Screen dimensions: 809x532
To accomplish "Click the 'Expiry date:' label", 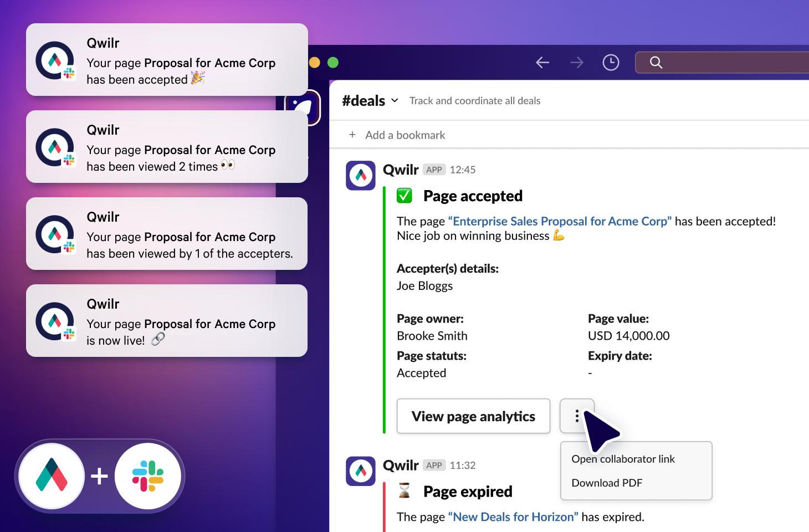I will (x=620, y=356).
